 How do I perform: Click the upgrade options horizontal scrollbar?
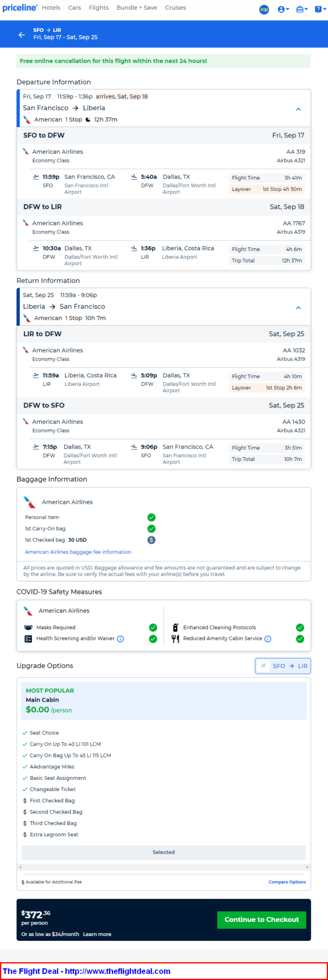coord(164,867)
